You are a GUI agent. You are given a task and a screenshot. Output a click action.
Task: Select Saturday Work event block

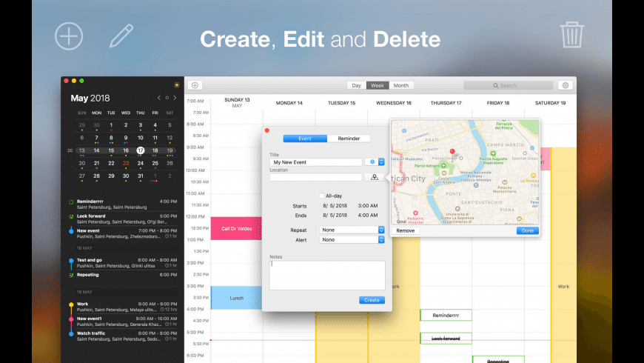[563, 255]
